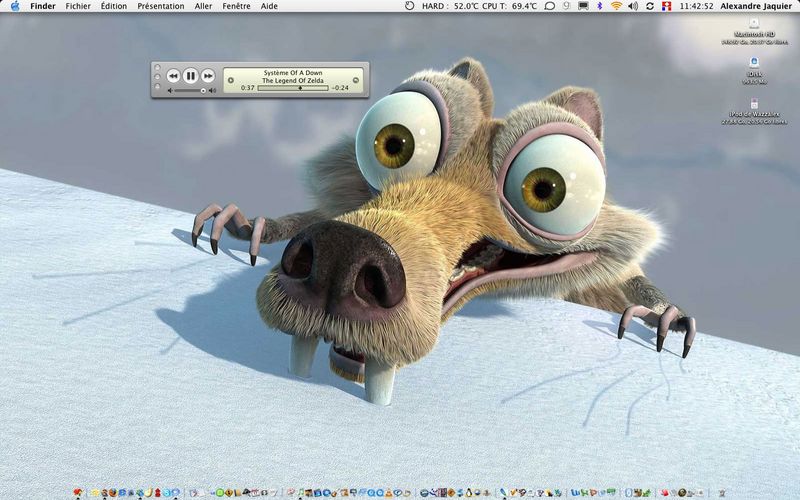Click the left circle icon in iTunes display
Viewport: 800px width, 500px height.
(230, 80)
